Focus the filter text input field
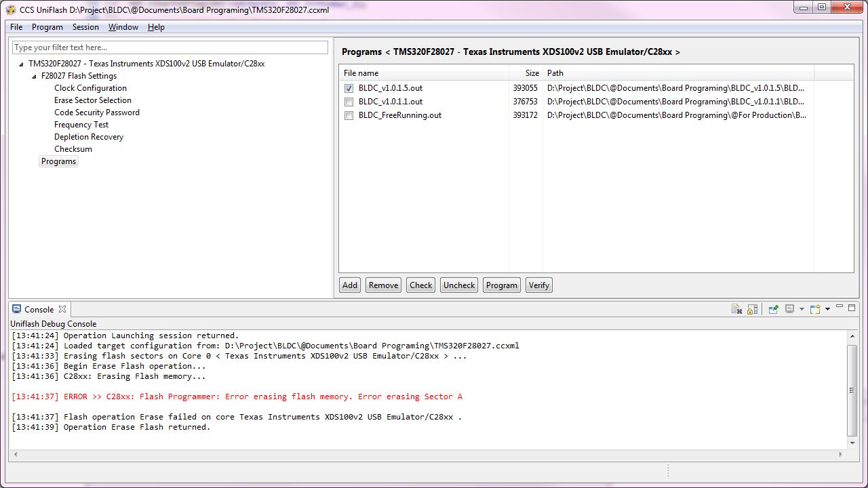868x488 pixels. click(170, 47)
